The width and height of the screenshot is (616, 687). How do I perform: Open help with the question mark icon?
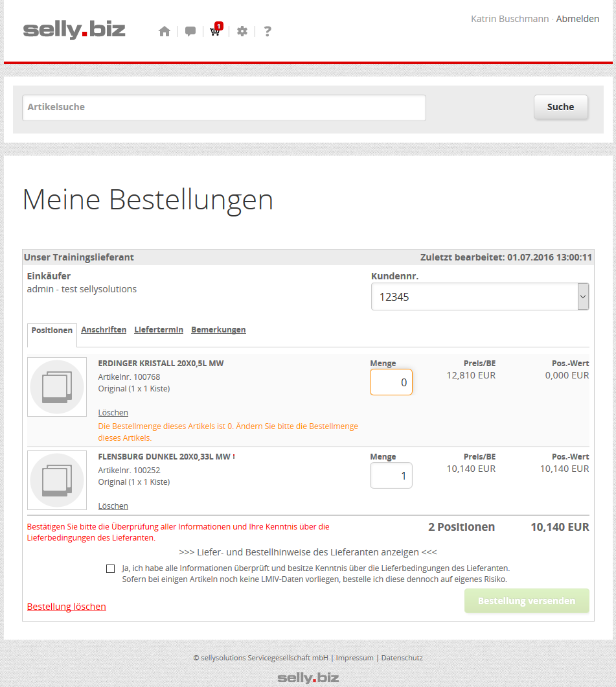(x=268, y=31)
